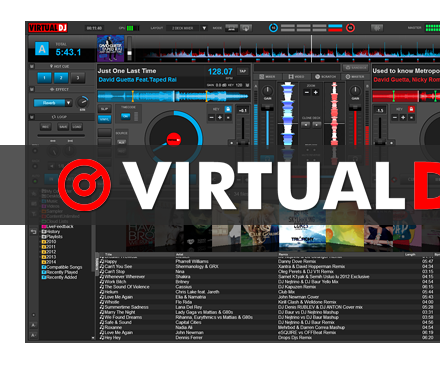Click the browser scroll down arrow
Viewport: 440px width, 367px height.
93,338
